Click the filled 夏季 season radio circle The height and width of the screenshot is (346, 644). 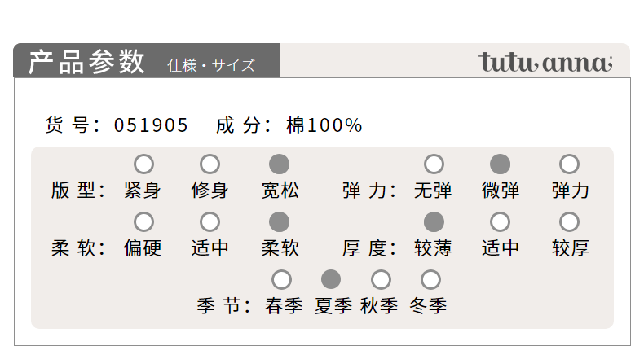tap(331, 279)
